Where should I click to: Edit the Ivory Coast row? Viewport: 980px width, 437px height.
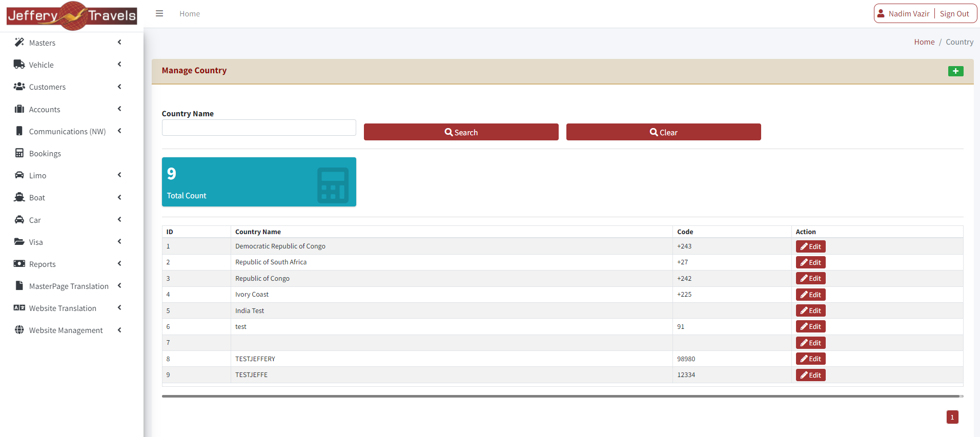[810, 295]
